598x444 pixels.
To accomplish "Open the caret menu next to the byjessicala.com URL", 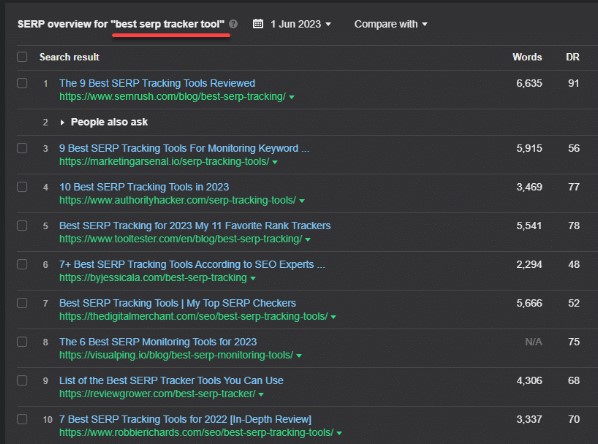I will pos(253,278).
